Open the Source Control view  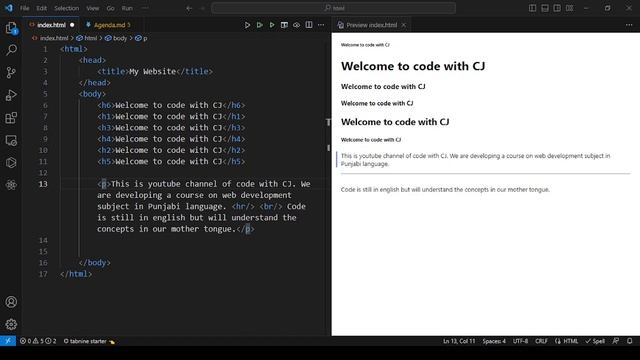point(11,73)
